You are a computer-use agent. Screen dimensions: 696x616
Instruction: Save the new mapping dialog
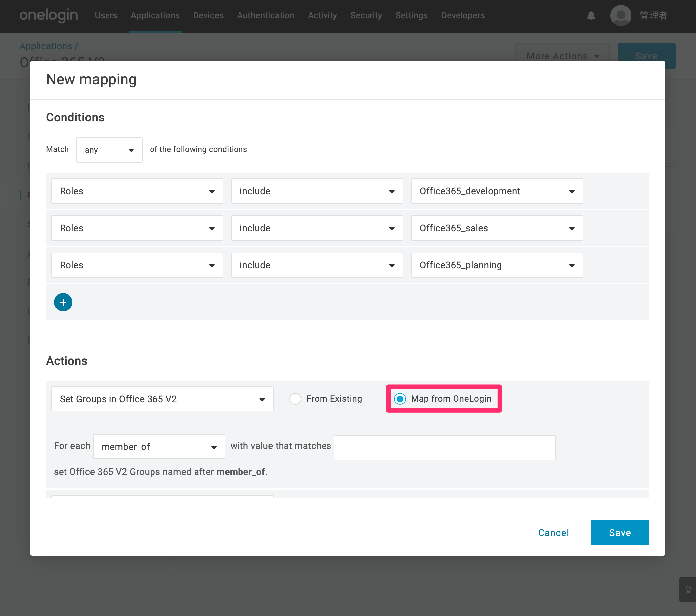(x=620, y=533)
